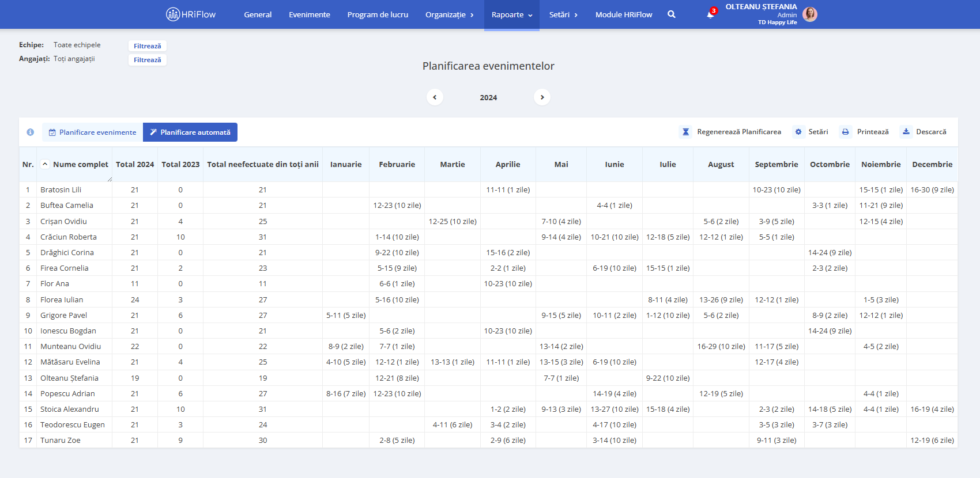The image size is (980, 478).
Task: Select employee Munteanu Ovidiu
Action: pyautogui.click(x=70, y=346)
